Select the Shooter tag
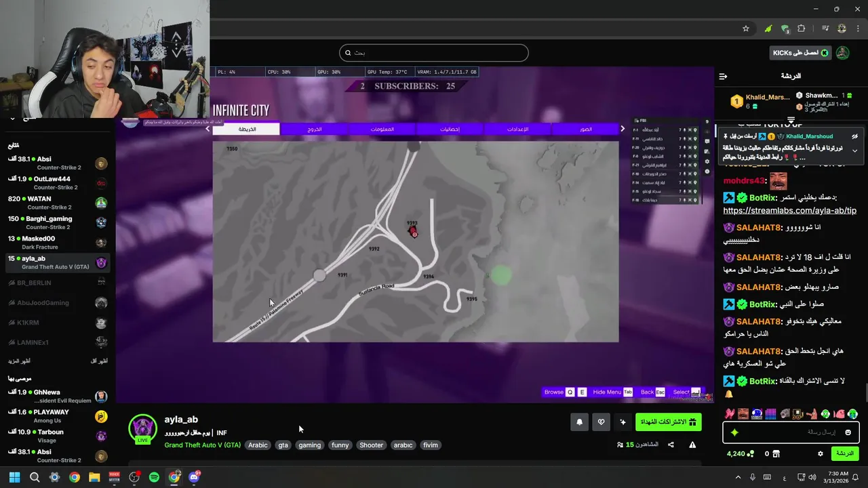The width and height of the screenshot is (868, 488). coord(371,445)
